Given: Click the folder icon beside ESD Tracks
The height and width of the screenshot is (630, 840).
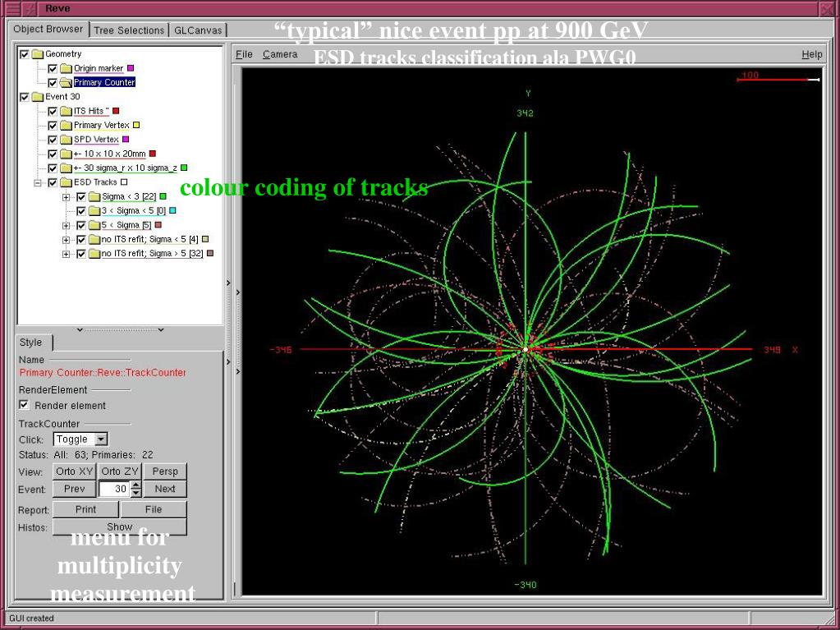Looking at the screenshot, I should click(66, 182).
